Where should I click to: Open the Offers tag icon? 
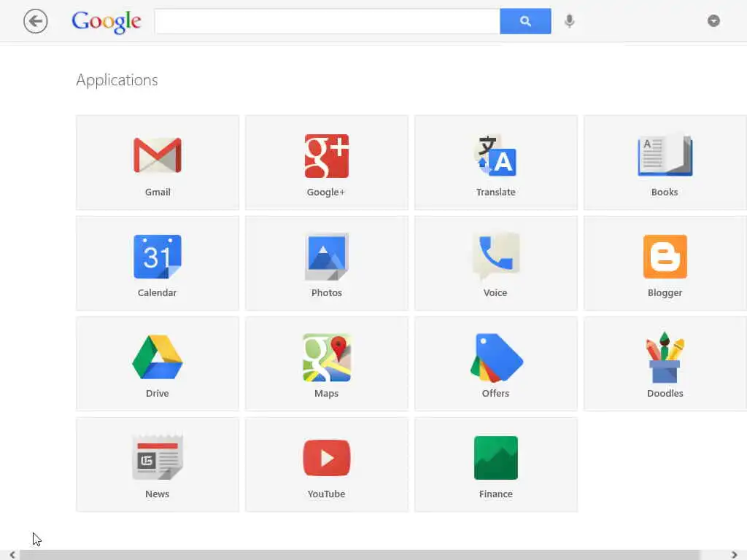point(496,357)
